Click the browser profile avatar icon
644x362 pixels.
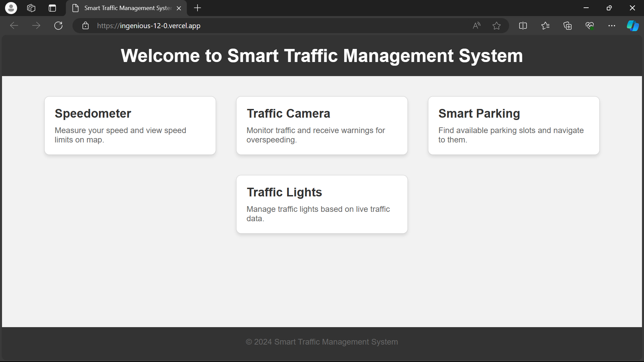(x=11, y=8)
